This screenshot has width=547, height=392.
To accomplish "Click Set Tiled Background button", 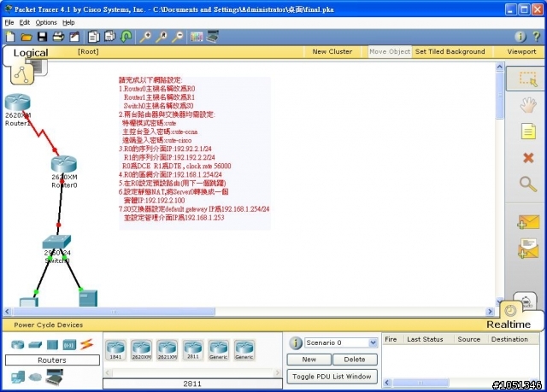I will pos(450,51).
